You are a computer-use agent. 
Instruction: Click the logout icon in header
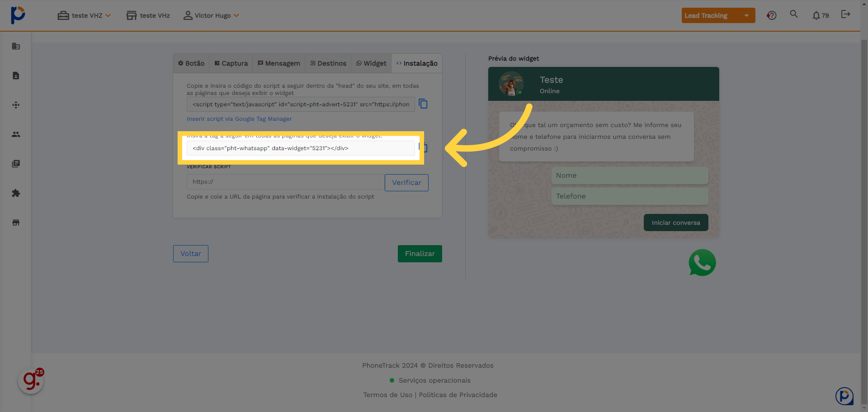(x=845, y=14)
